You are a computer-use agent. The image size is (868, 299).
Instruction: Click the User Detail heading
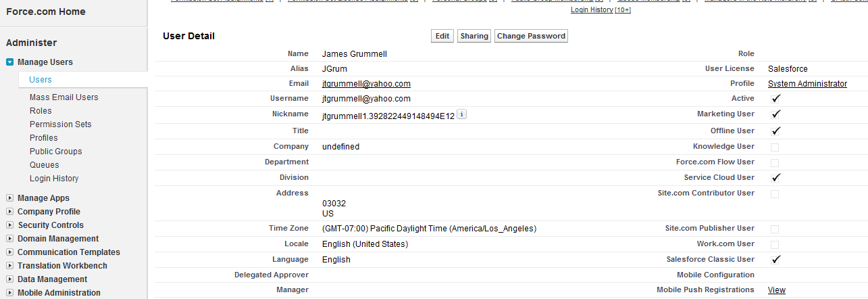(x=188, y=36)
